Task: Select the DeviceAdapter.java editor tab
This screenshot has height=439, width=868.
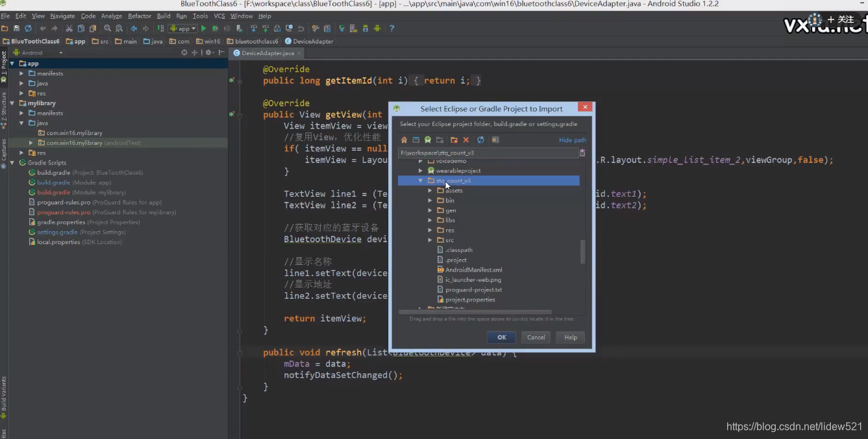Action: 267,53
